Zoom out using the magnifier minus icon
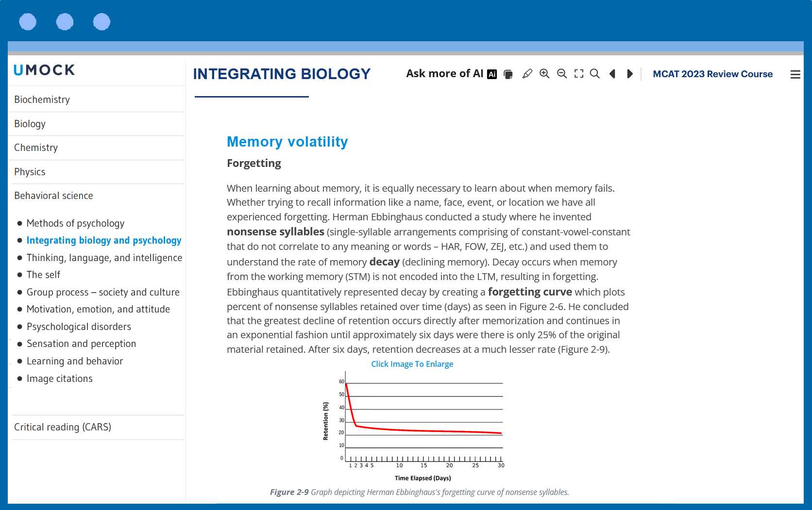This screenshot has width=812, height=510. (562, 74)
